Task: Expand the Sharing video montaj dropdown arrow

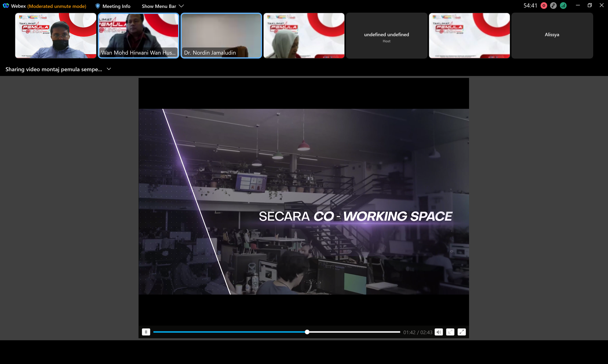Action: click(x=109, y=69)
